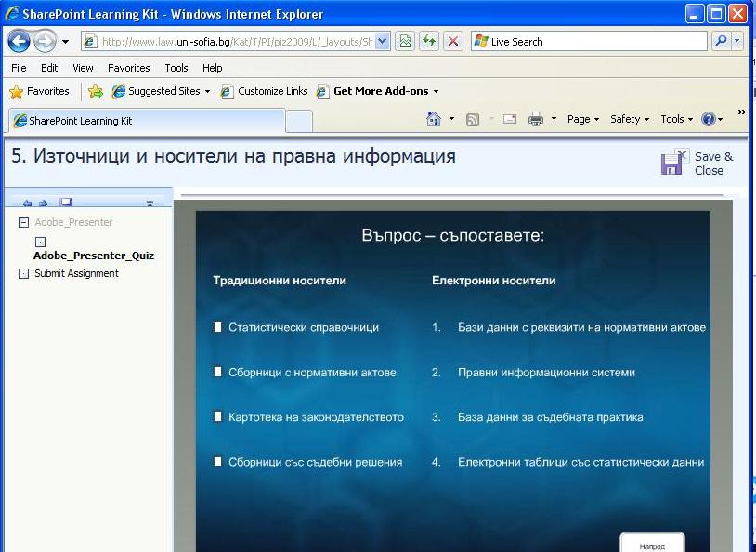Image resolution: width=756 pixels, height=552 pixels.
Task: Click the Help question mark icon
Action: click(x=709, y=119)
